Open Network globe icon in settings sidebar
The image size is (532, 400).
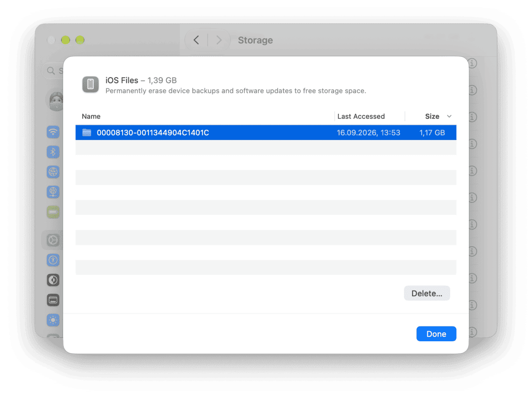pos(53,172)
